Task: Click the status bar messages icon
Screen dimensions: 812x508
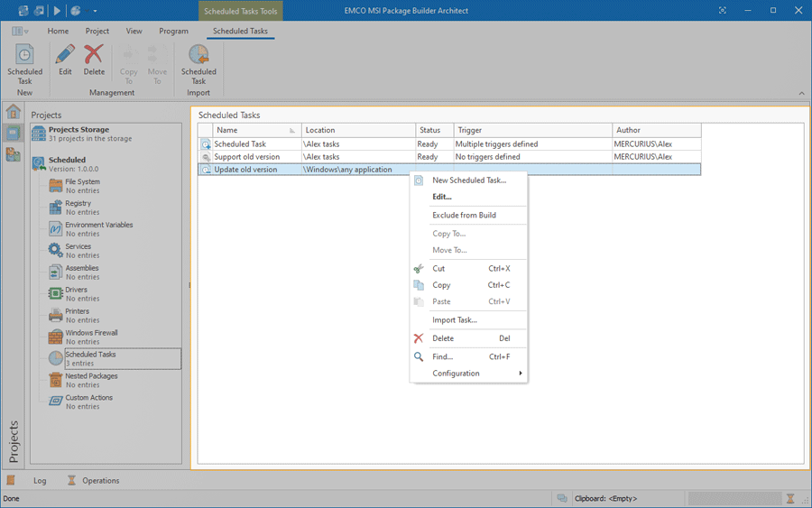Action: click(562, 498)
